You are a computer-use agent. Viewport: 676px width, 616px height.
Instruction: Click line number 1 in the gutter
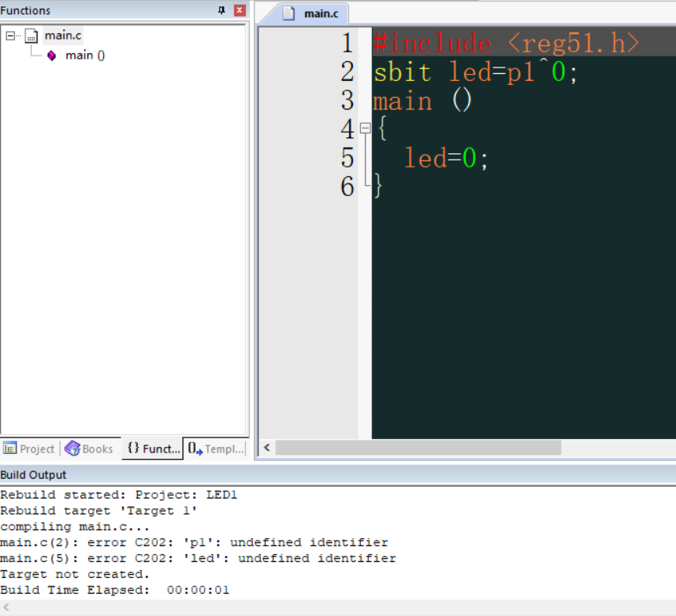pyautogui.click(x=348, y=43)
